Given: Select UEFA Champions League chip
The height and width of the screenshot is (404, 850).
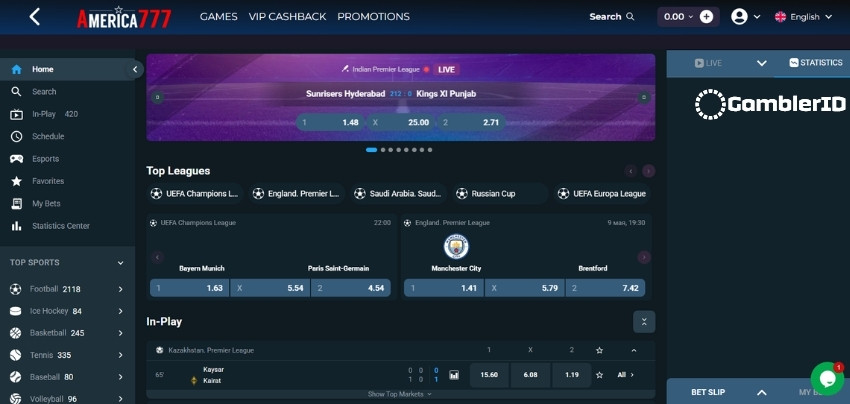Looking at the screenshot, I should 195,194.
